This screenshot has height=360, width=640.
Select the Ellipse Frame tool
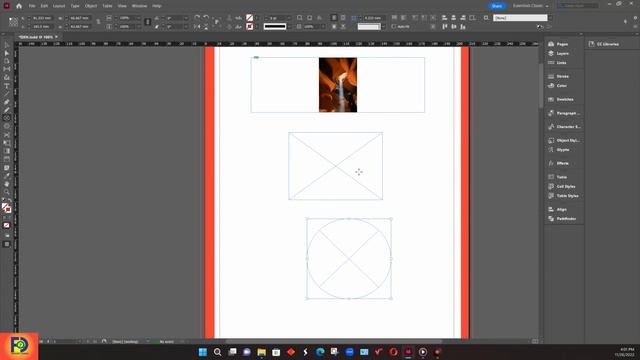(7, 118)
